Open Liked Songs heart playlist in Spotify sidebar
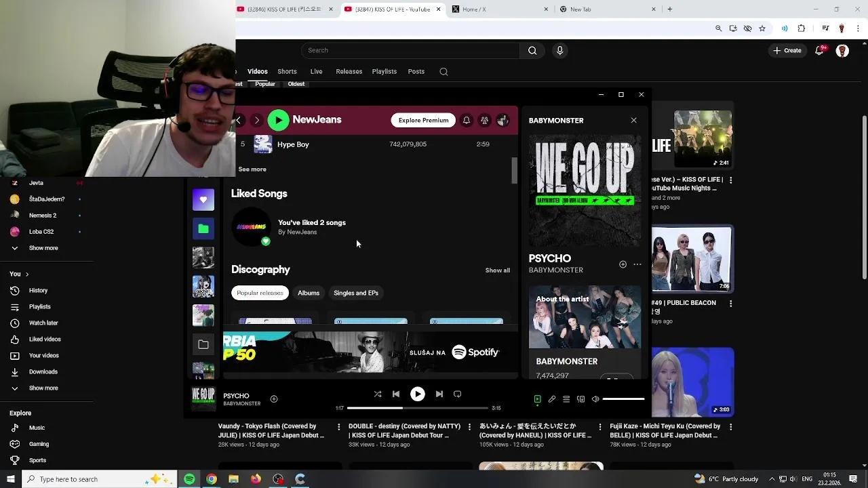 (x=203, y=200)
